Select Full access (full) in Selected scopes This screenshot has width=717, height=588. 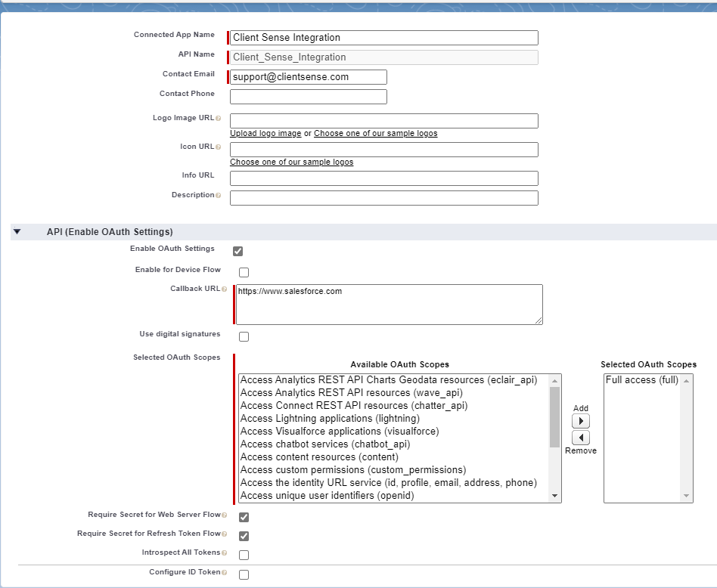(642, 380)
